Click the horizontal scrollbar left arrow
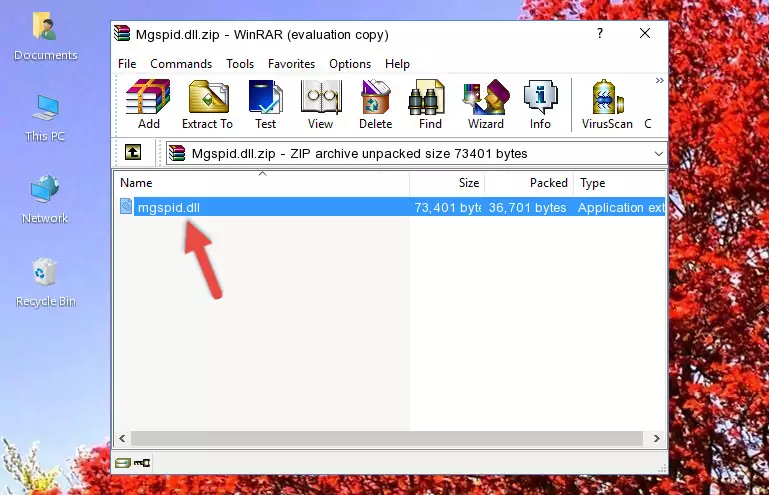The image size is (769, 495). coord(123,439)
